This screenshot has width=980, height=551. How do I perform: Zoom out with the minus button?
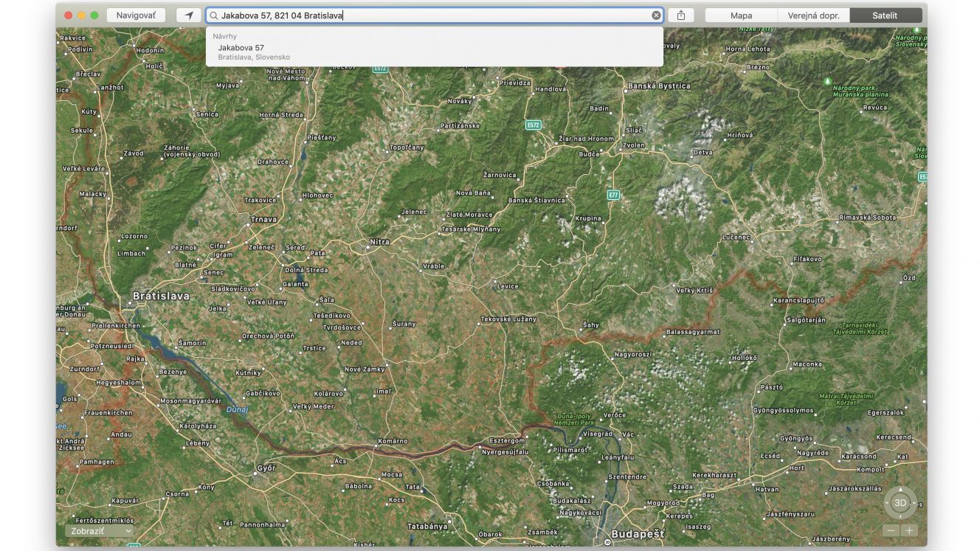point(891,530)
